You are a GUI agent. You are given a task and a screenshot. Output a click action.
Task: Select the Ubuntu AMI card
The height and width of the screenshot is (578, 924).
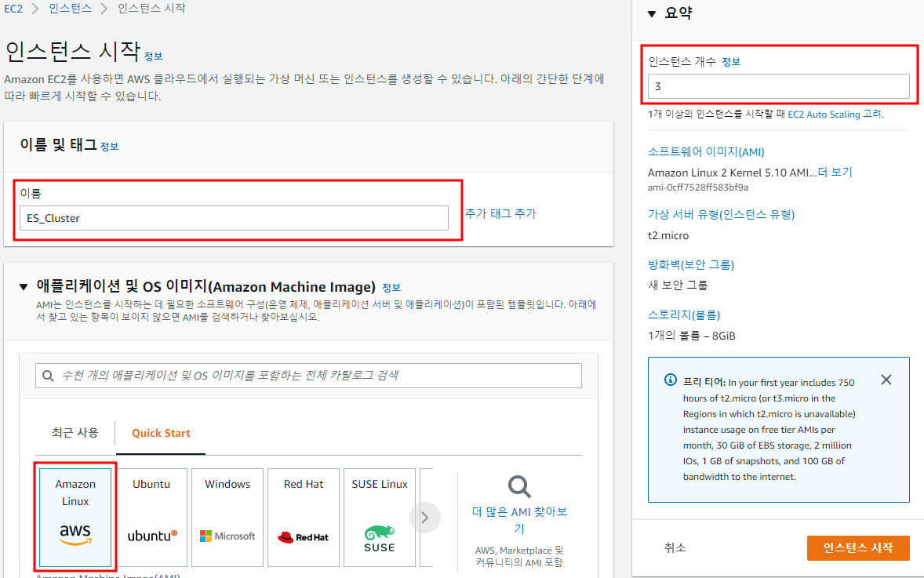(151, 518)
